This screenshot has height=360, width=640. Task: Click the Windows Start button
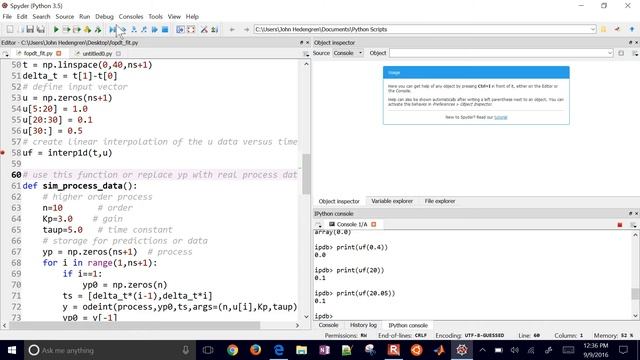(12, 350)
